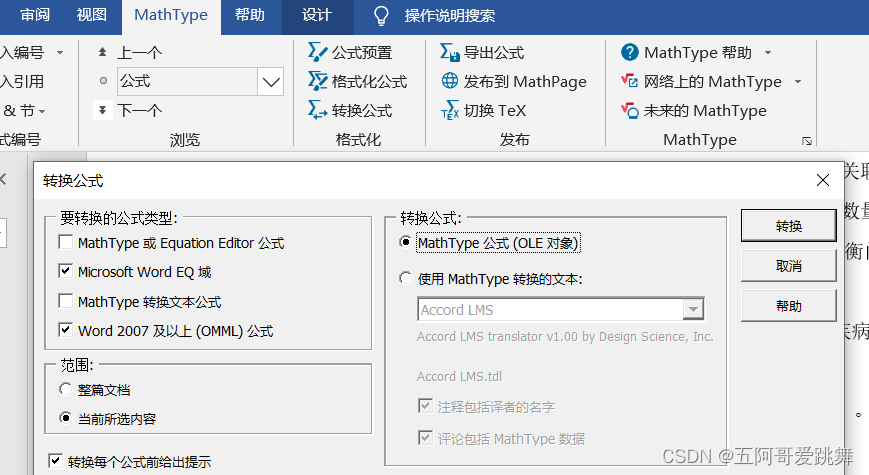Click 切换 TeX toggle icon
The width and height of the screenshot is (869, 475).
pyautogui.click(x=450, y=110)
